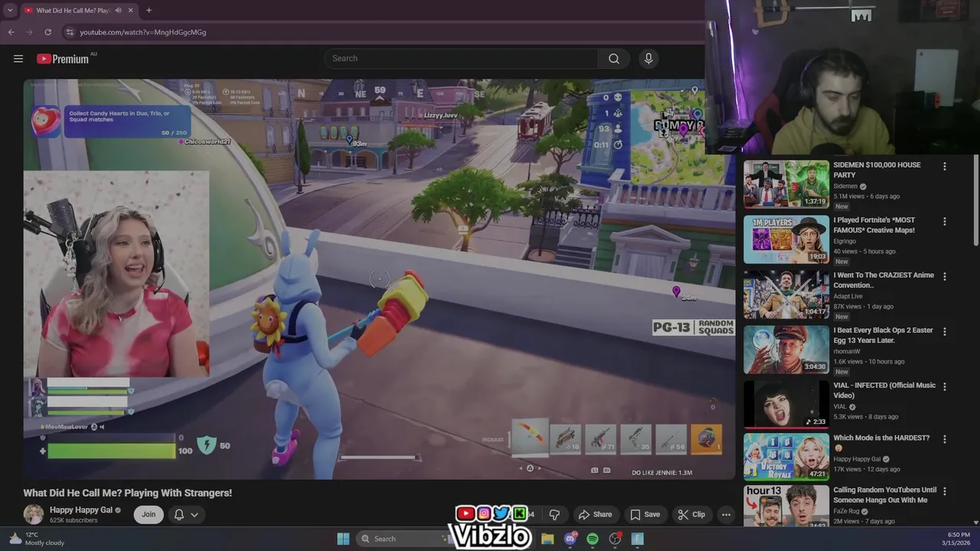Click the main video player to pause
The height and width of the screenshot is (551, 980).
click(379, 279)
